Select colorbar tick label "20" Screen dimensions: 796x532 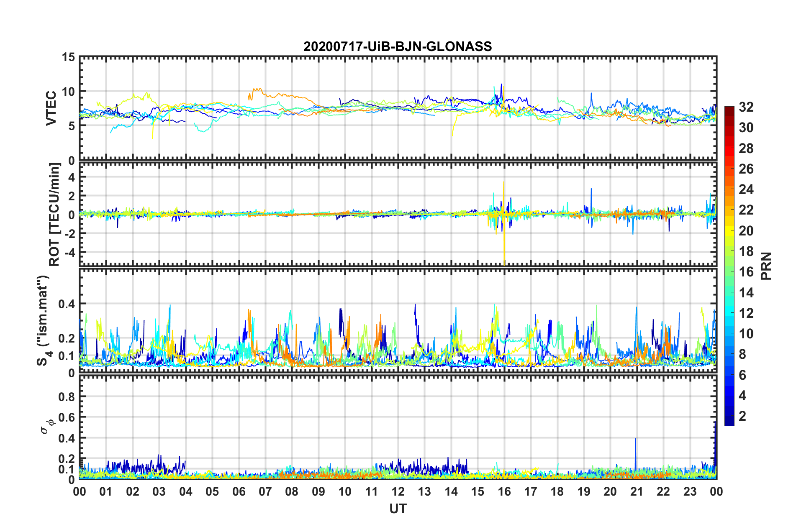pos(746,231)
